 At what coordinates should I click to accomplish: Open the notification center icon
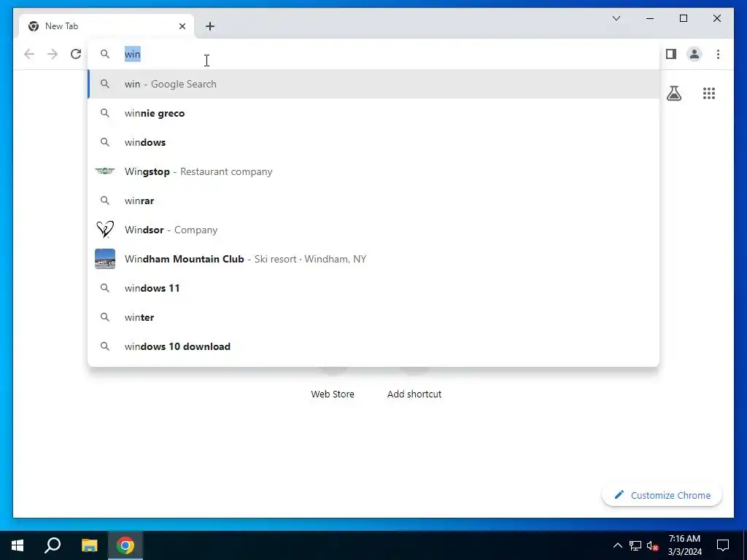[x=723, y=545]
